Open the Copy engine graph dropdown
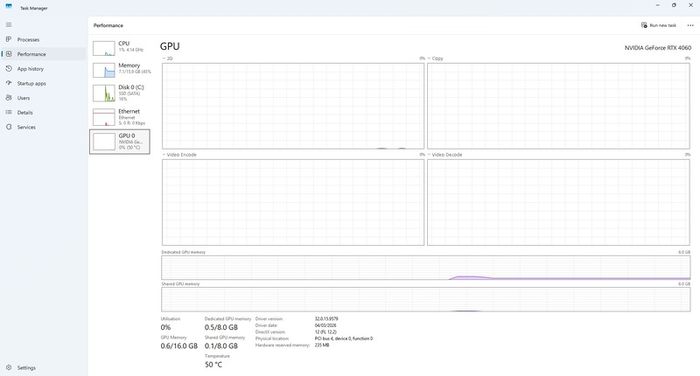The image size is (700, 376). [x=436, y=58]
